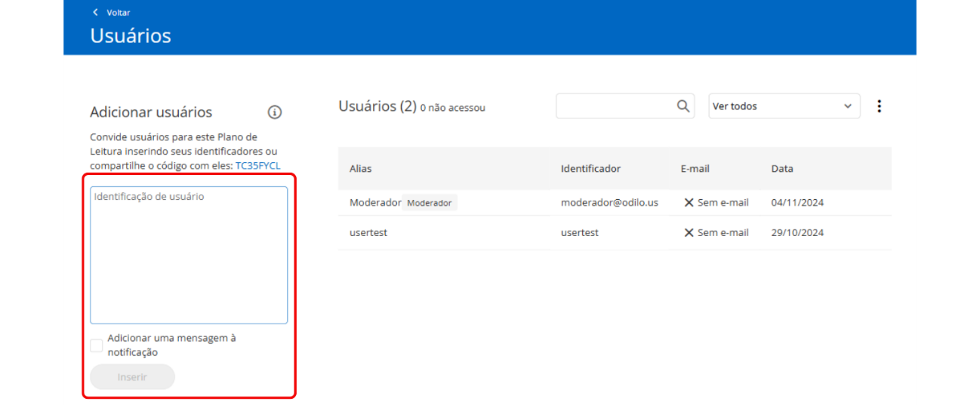Viewport: 980px width, 405px height.
Task: Sort by the Identificador column header
Action: [590, 169]
